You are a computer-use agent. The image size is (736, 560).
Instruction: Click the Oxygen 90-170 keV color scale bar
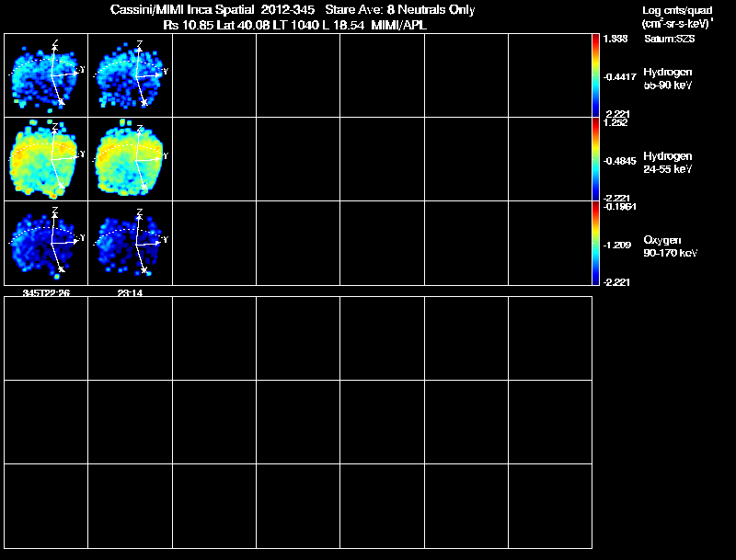click(595, 243)
